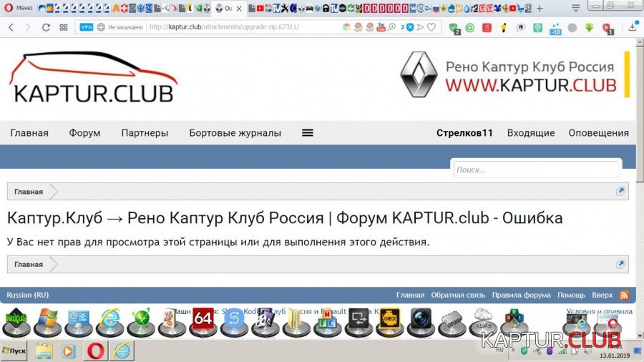The height and width of the screenshot is (362, 644).
Task: Click footer Главная link
Action: point(410,295)
